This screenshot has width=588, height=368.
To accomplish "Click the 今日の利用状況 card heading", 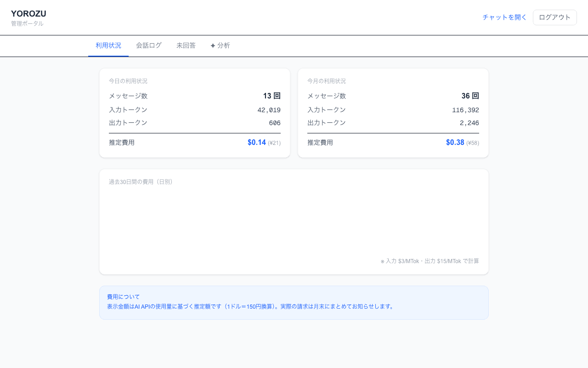I will click(128, 81).
